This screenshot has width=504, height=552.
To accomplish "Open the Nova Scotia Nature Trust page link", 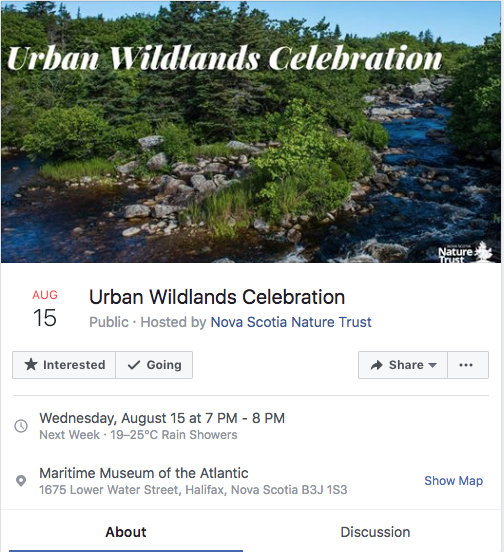I will 291,322.
